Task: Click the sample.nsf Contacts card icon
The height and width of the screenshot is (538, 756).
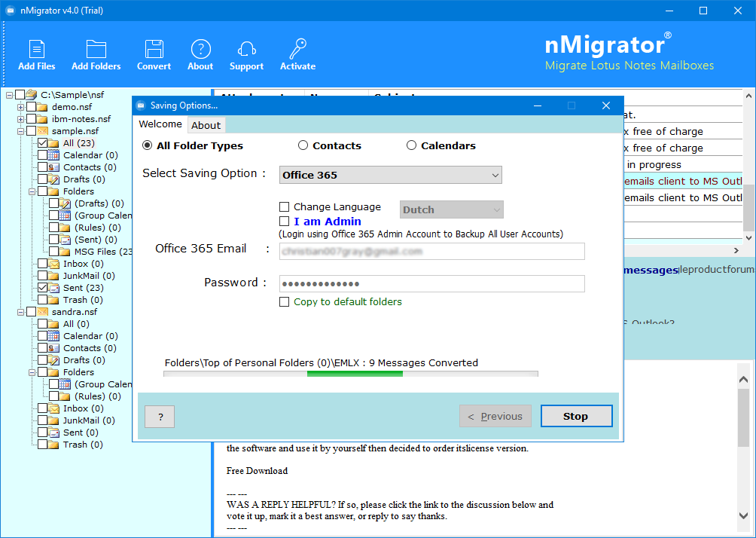Action: point(54,167)
